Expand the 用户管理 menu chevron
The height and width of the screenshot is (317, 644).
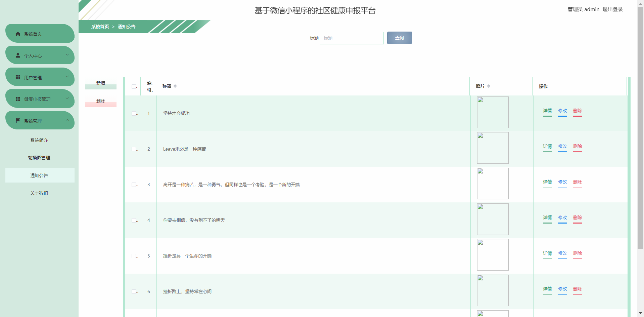pyautogui.click(x=67, y=77)
